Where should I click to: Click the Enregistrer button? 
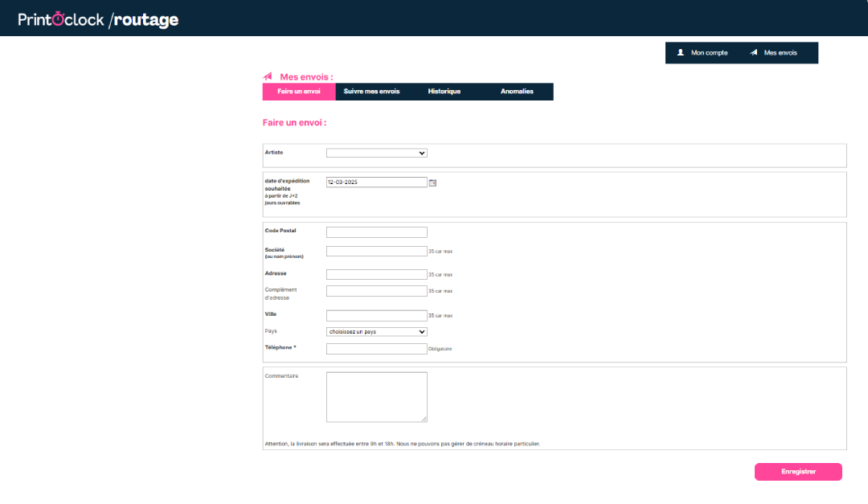[x=798, y=472]
